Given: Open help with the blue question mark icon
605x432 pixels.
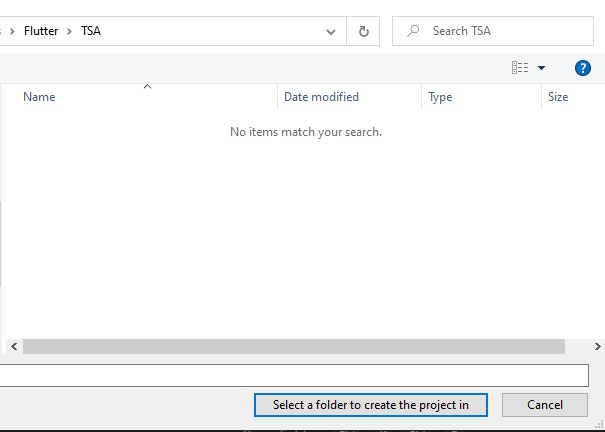Looking at the screenshot, I should point(583,68).
